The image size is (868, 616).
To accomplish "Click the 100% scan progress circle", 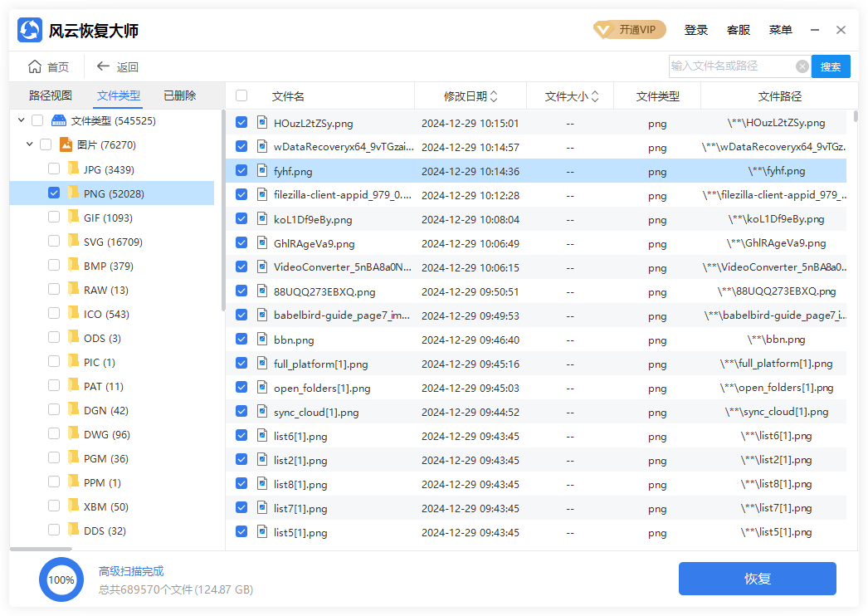I will (x=61, y=579).
